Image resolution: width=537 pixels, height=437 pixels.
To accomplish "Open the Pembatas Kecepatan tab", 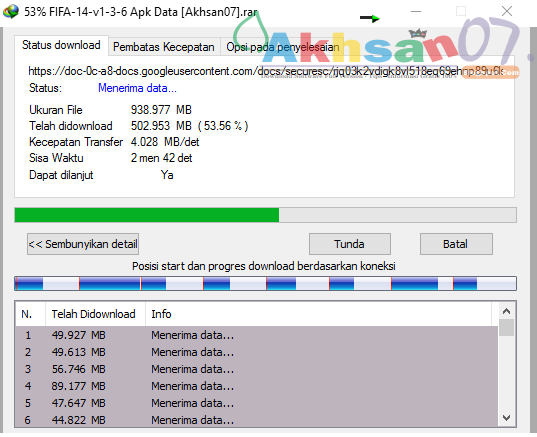I will [164, 47].
